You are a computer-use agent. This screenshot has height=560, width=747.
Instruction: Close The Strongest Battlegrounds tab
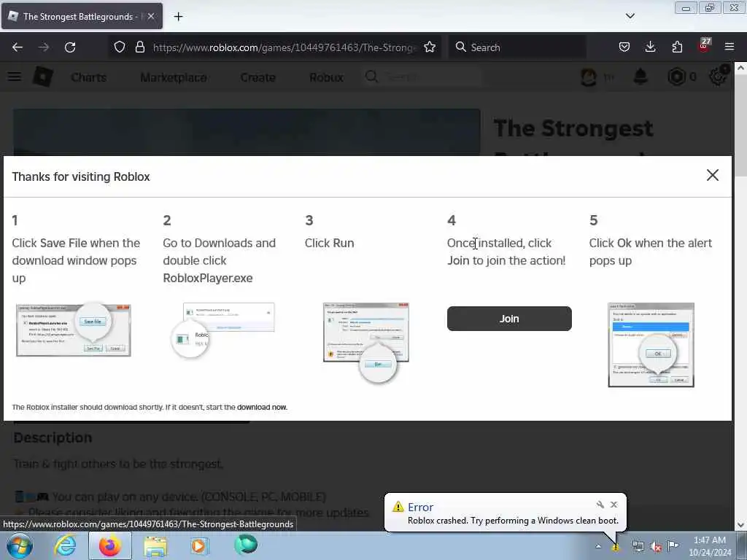tap(151, 16)
